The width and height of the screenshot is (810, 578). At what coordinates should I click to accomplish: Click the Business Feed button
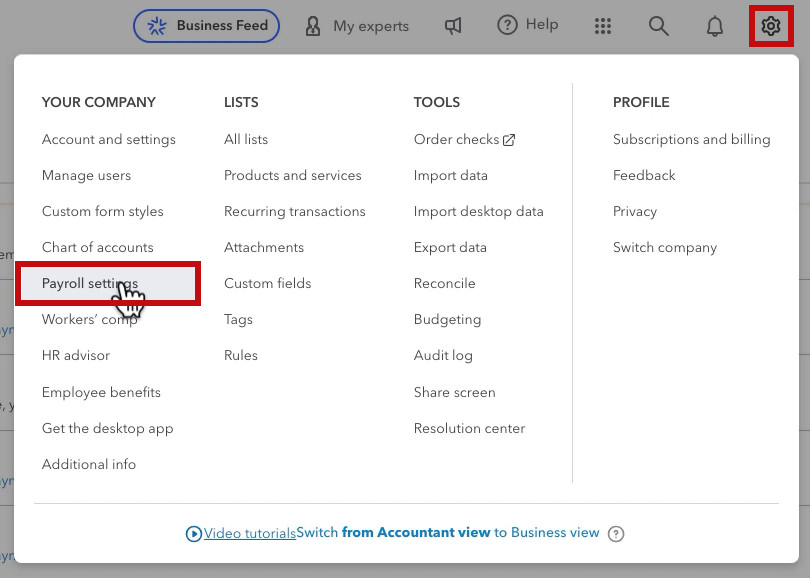click(x=206, y=26)
